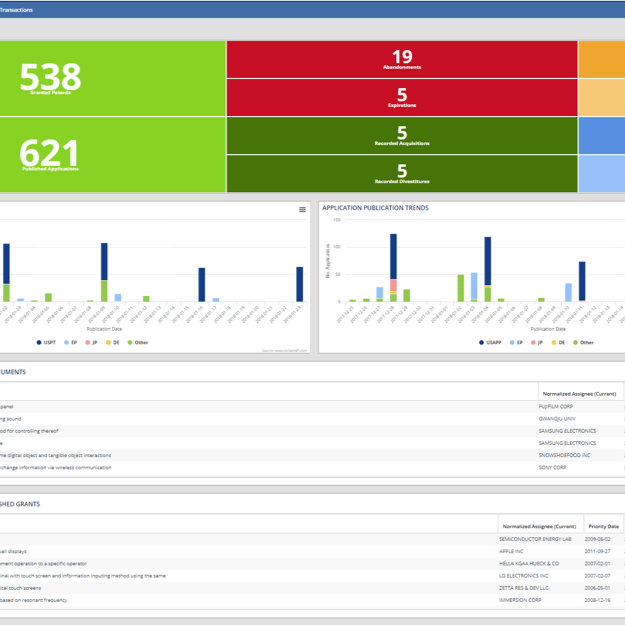The image size is (625, 625).
Task: Toggle EP series in Application Publication Trends legend
Action: click(x=516, y=342)
